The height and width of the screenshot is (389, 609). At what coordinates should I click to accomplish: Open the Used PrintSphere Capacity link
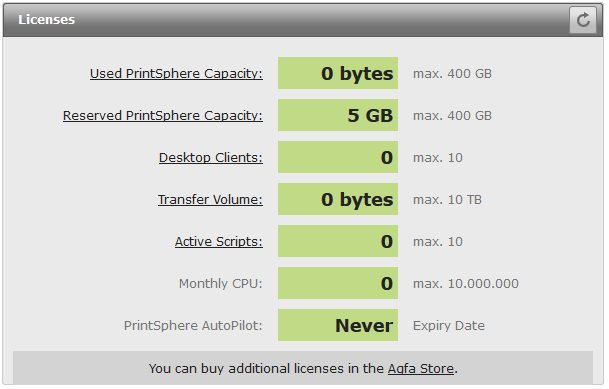[x=176, y=73]
